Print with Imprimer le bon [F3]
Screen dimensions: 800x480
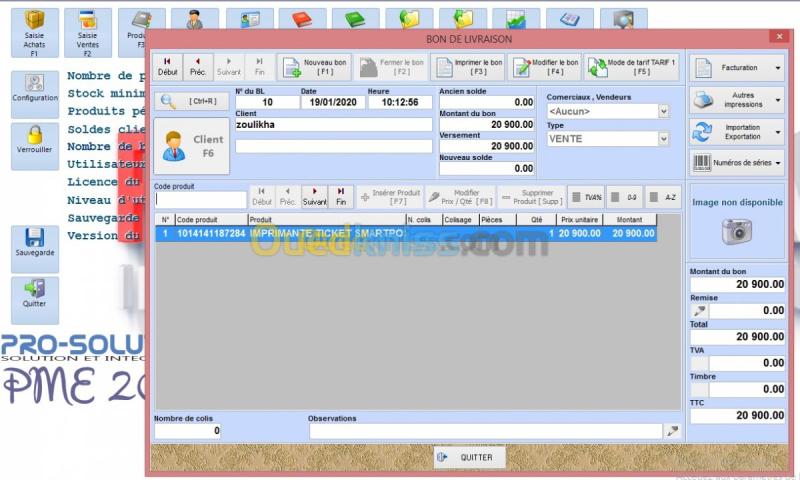[x=468, y=67]
